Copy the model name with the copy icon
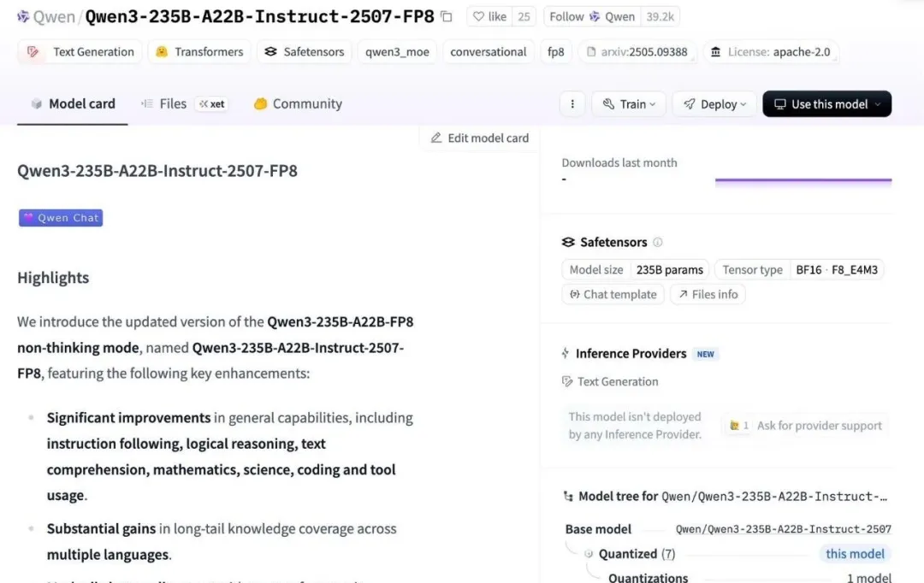This screenshot has height=583, width=924. [x=447, y=16]
